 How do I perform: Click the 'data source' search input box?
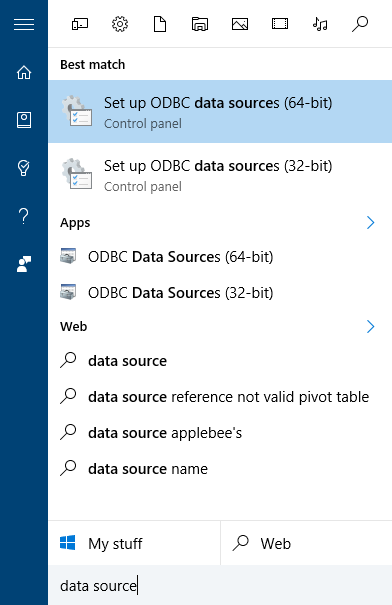click(220, 585)
